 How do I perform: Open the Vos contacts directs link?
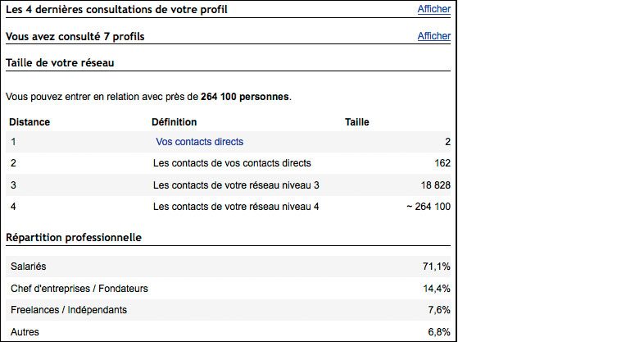(x=199, y=142)
